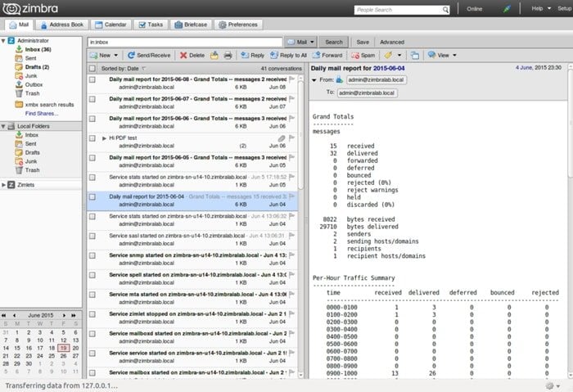This screenshot has height=392, width=573.
Task: Check the selected 2015-06-04 report checkbox
Action: tap(92, 197)
